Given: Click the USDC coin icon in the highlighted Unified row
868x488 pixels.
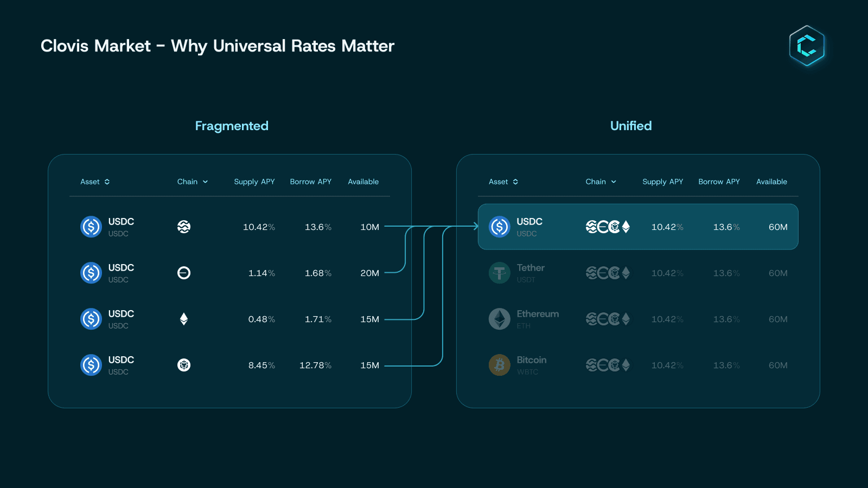Looking at the screenshot, I should point(500,227).
